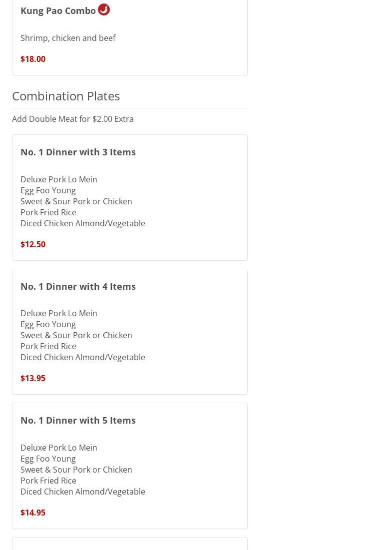Click the spicy pepper icon beside Kung Pao Combo
392x550 pixels.
click(104, 9)
